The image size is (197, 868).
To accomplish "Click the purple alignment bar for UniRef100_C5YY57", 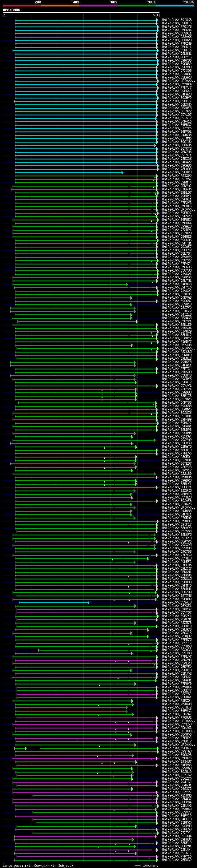I will [87, 613].
